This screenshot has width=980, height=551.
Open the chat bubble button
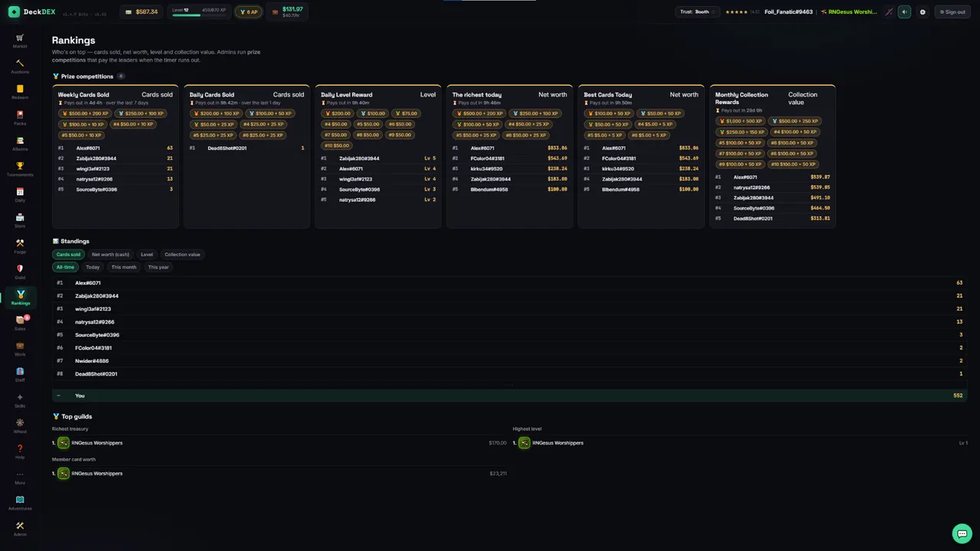[962, 533]
